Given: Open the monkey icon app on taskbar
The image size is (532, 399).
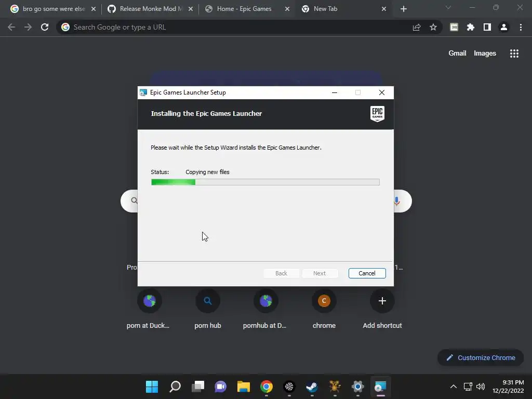Looking at the screenshot, I should coord(335,387).
